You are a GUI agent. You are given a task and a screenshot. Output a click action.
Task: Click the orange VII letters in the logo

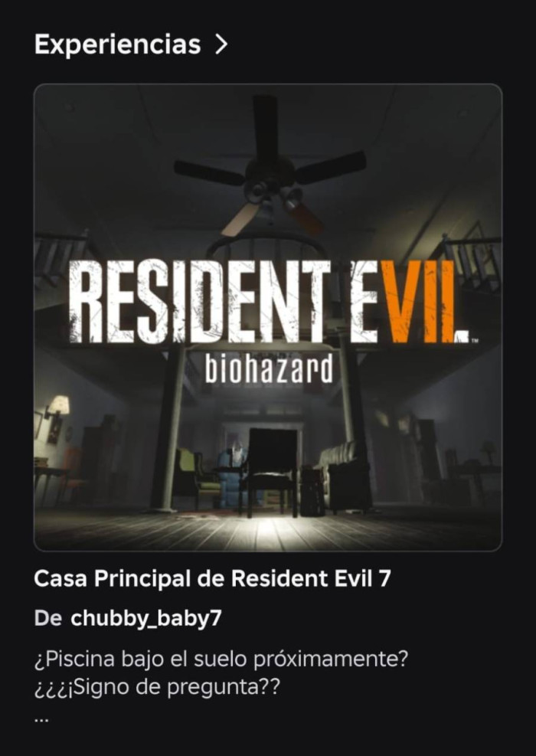tap(423, 301)
